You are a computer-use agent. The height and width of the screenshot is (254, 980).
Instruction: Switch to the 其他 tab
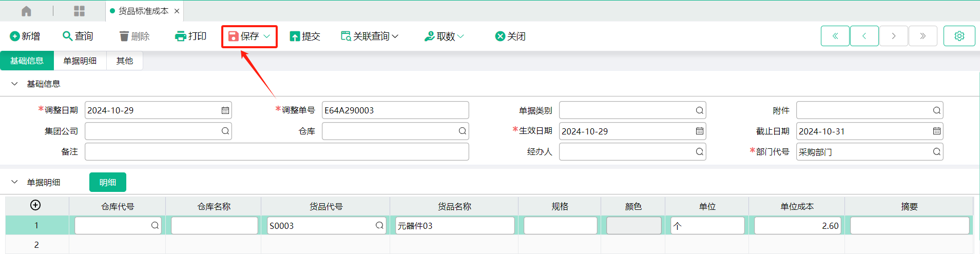tap(124, 61)
